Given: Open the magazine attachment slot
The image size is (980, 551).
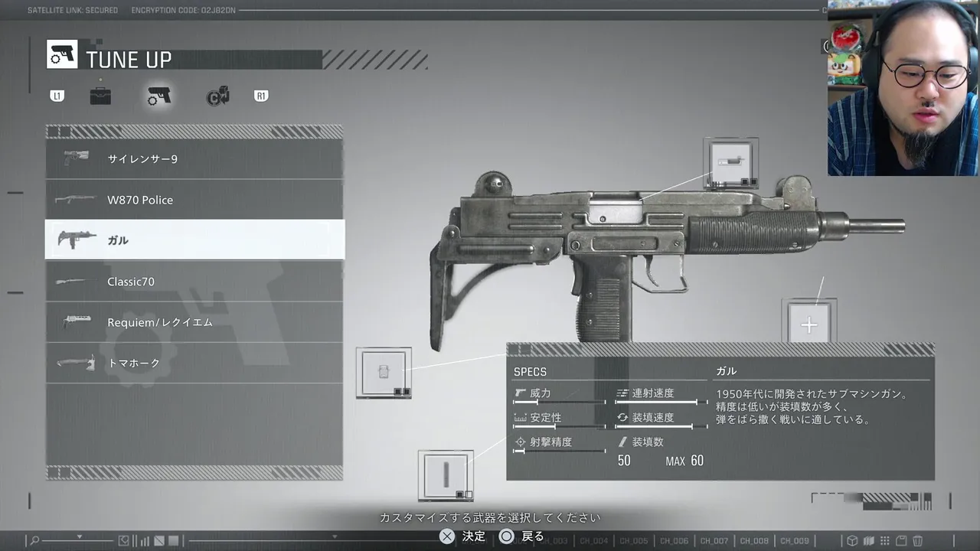Looking at the screenshot, I should pos(384,373).
